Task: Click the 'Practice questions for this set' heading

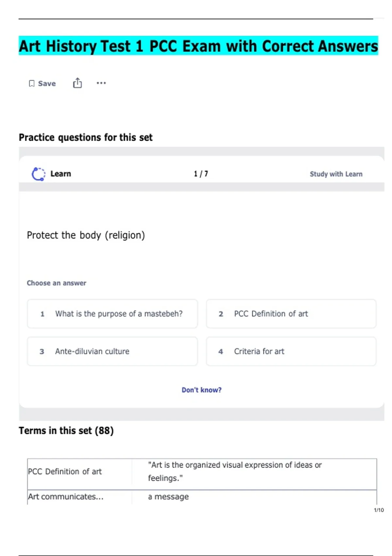Action: point(86,138)
